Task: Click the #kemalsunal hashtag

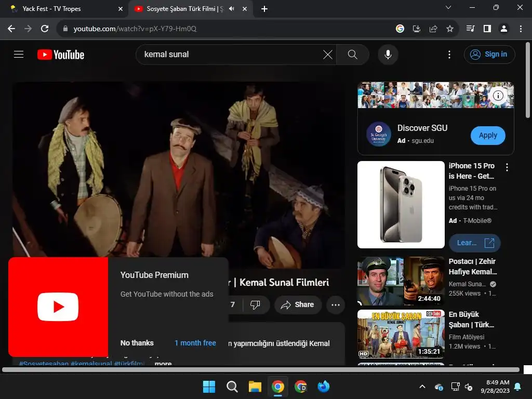Action: click(91, 363)
